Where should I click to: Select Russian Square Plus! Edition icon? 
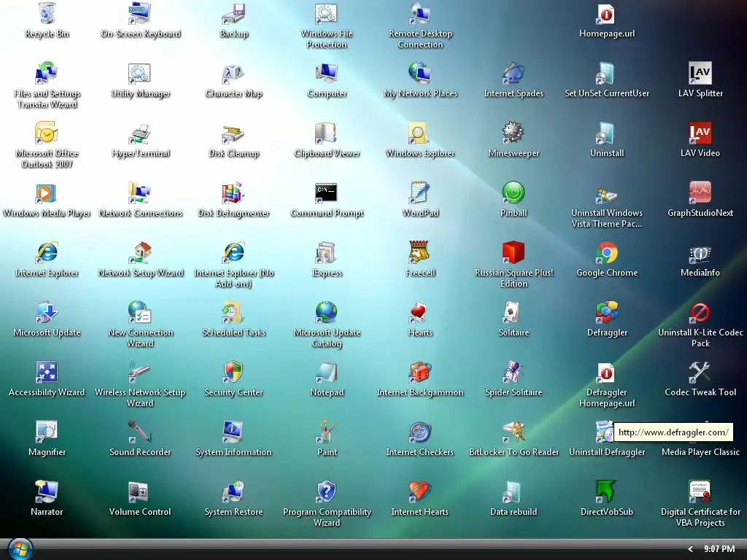pos(514,252)
